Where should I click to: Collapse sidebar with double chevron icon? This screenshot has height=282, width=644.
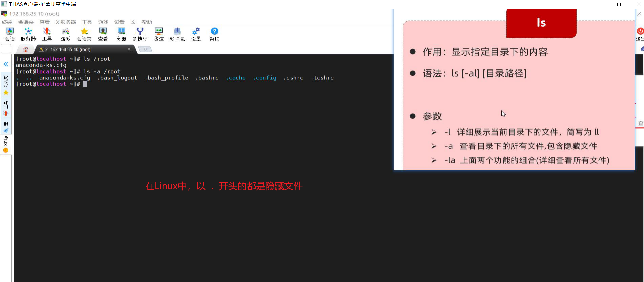coord(6,64)
